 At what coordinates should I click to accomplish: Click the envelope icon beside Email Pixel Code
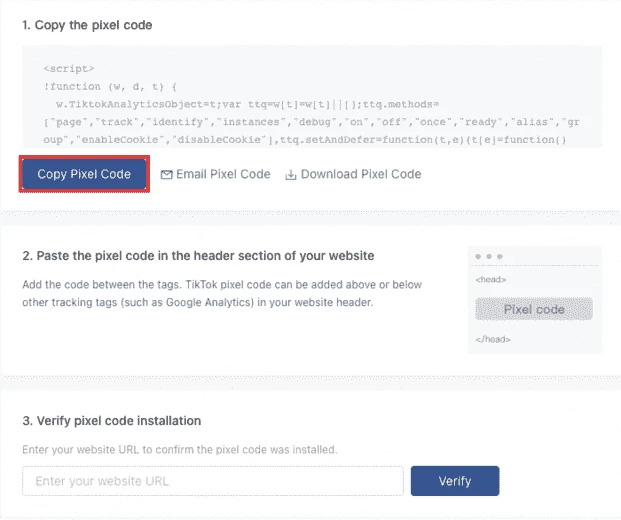[166, 175]
